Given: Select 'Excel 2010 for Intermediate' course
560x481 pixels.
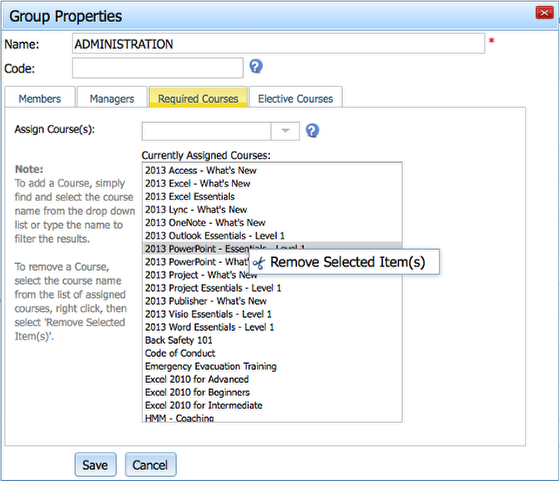Looking at the screenshot, I should click(272, 405).
